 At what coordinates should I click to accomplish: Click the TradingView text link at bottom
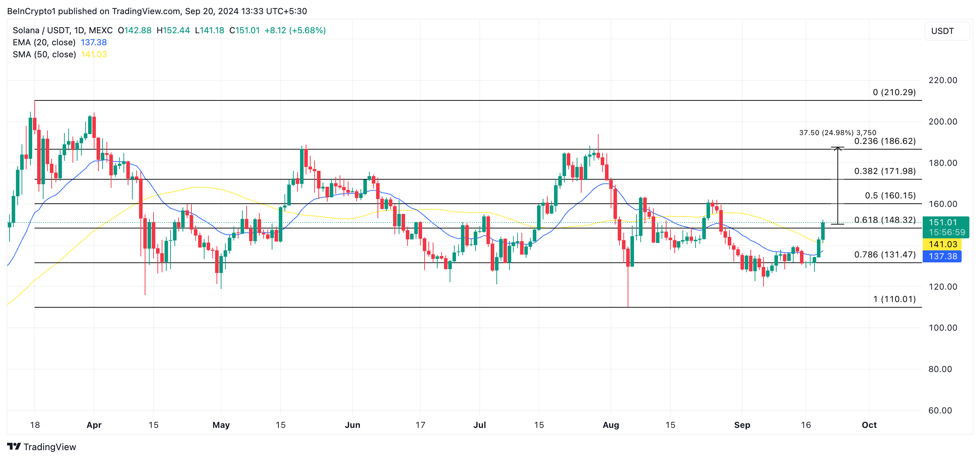click(50, 447)
